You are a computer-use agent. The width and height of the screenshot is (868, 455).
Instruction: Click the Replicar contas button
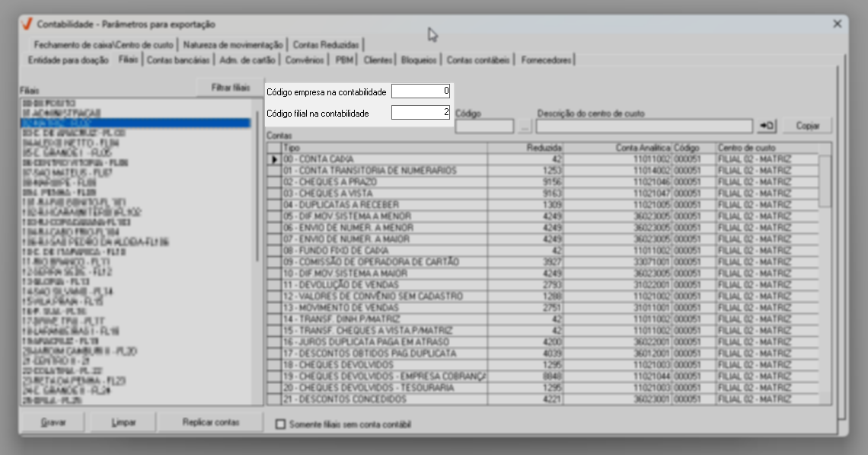click(211, 422)
